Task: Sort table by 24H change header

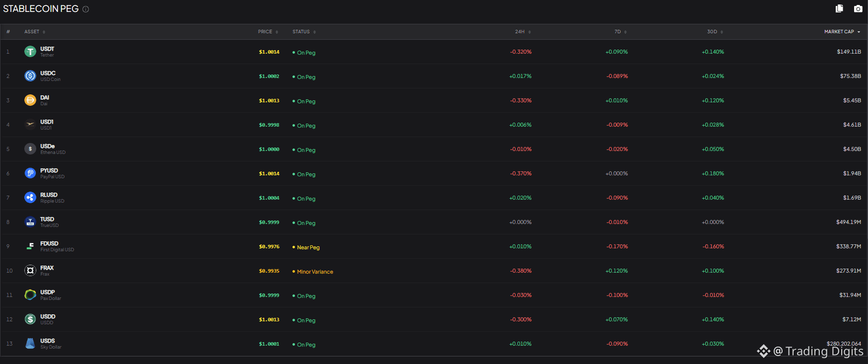Action: pyautogui.click(x=523, y=32)
